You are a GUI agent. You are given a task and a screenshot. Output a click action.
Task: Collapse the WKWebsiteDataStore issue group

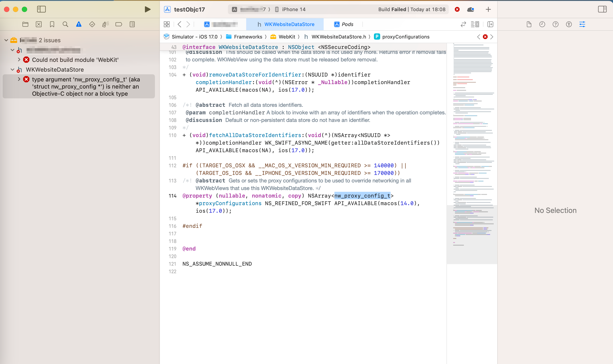click(12, 69)
